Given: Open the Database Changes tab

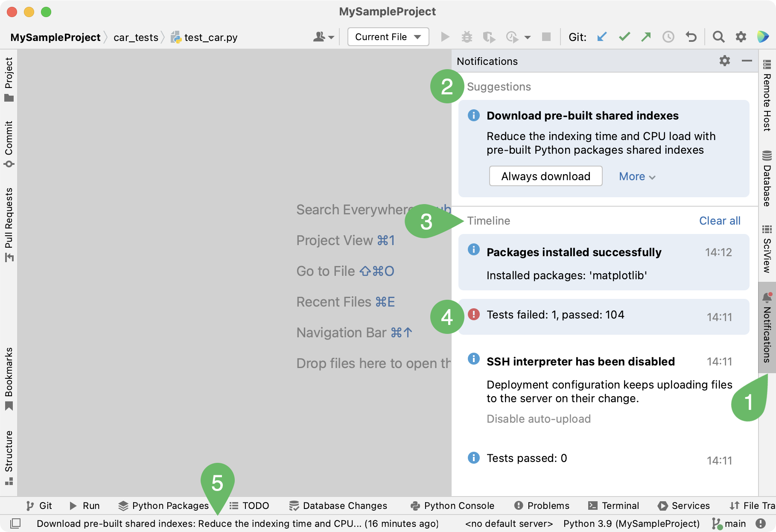Looking at the screenshot, I should coord(338,506).
